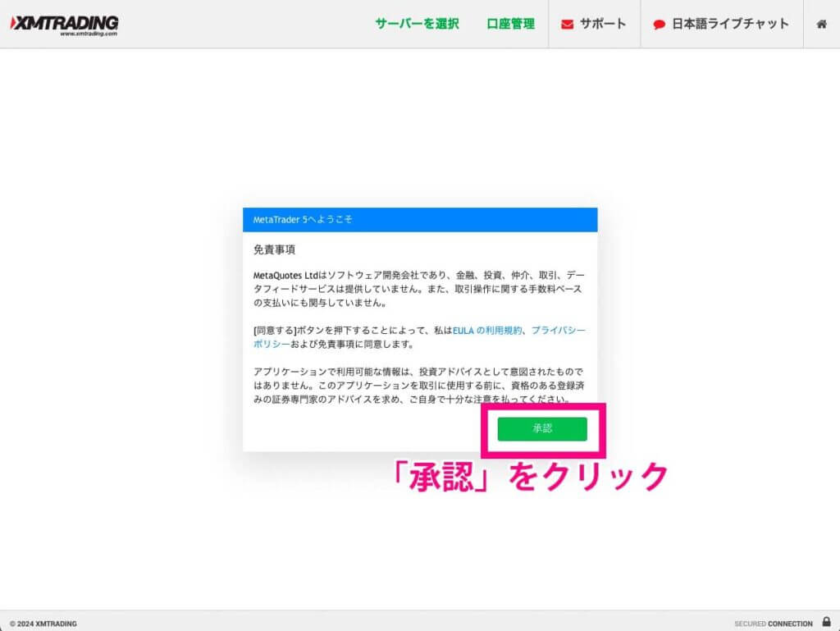Click the SECURED CONNECTION footer label
This screenshot has width=840, height=631.
click(773, 624)
